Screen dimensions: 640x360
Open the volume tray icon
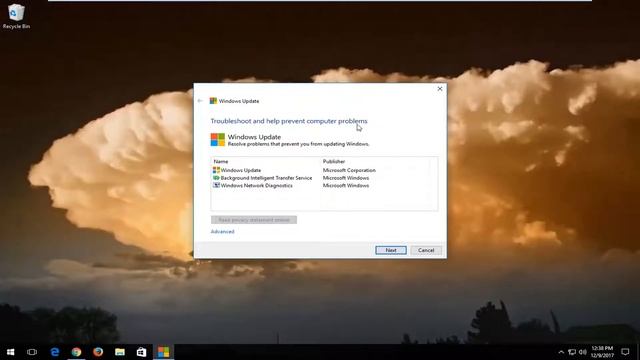pyautogui.click(x=582, y=352)
